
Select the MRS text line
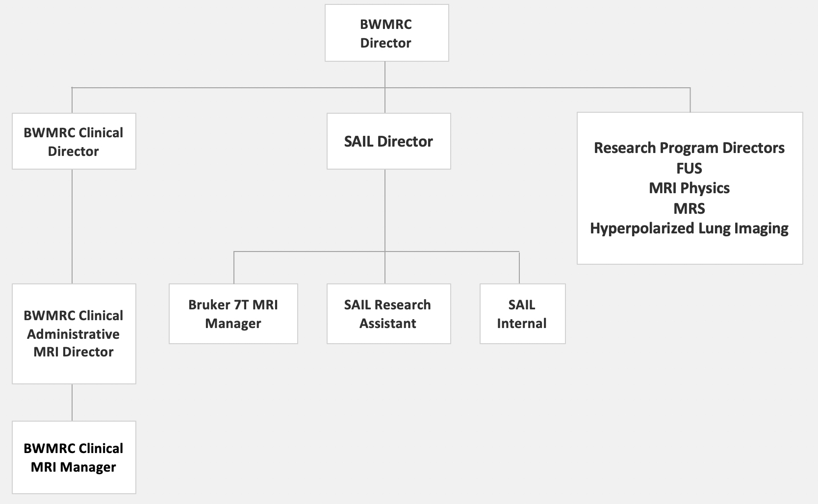[x=689, y=208]
